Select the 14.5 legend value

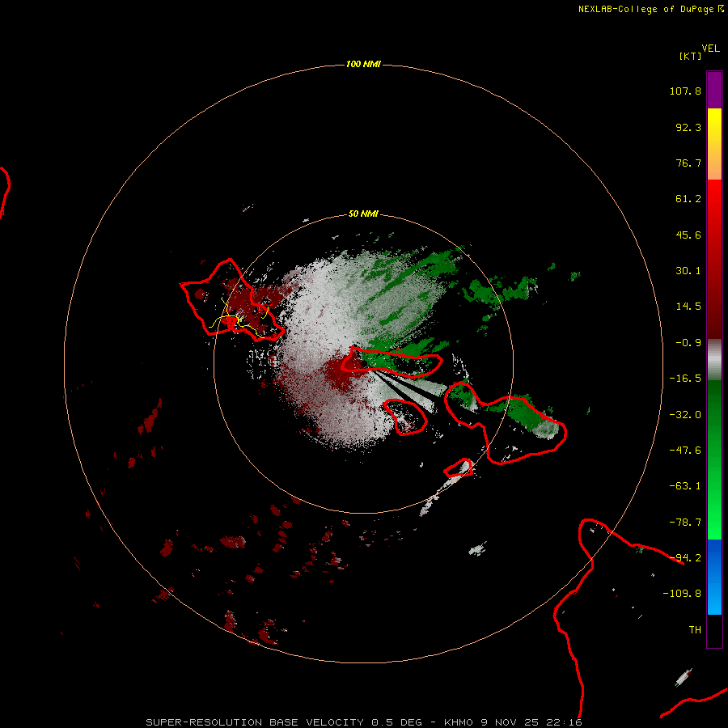click(688, 307)
